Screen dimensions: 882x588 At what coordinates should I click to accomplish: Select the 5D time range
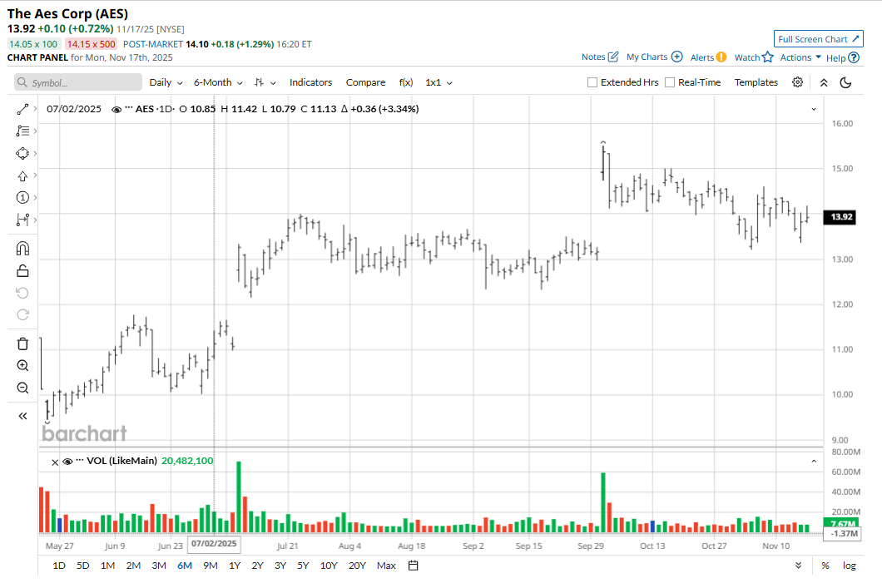(x=82, y=566)
